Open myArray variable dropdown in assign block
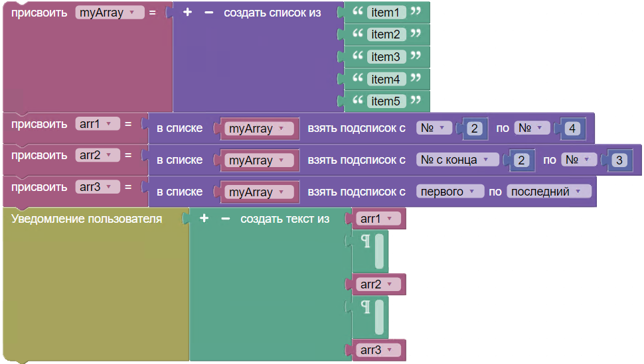 click(110, 13)
